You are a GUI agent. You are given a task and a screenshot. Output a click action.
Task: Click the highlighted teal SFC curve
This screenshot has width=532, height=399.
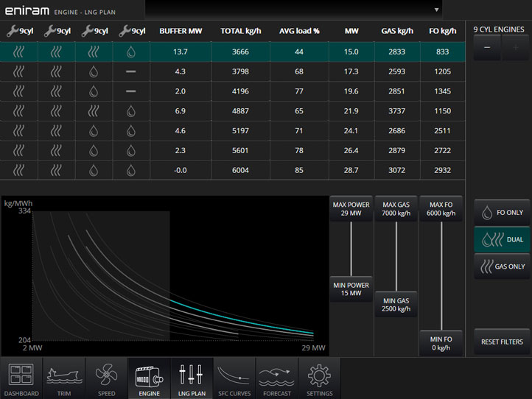coord(242,318)
